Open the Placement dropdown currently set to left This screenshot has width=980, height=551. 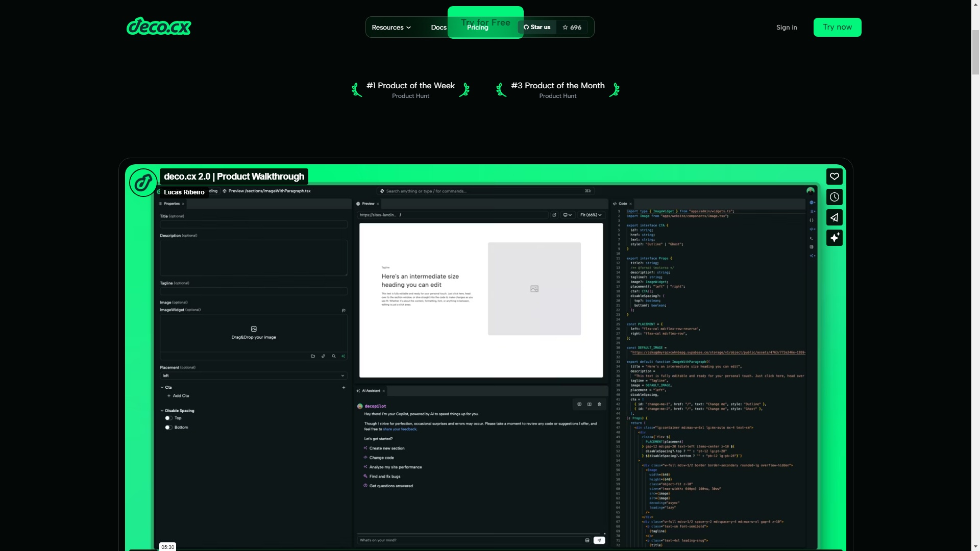(x=253, y=375)
